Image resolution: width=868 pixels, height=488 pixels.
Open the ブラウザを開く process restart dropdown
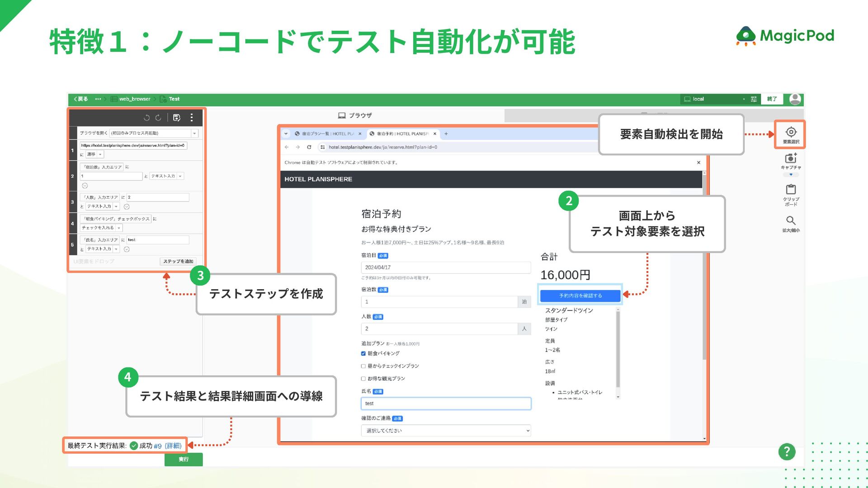click(x=194, y=133)
